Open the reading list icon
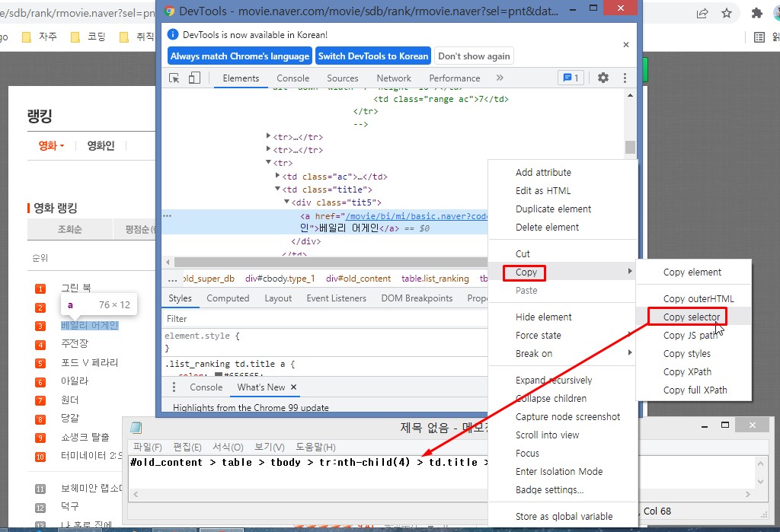780x532 pixels. pos(759,37)
